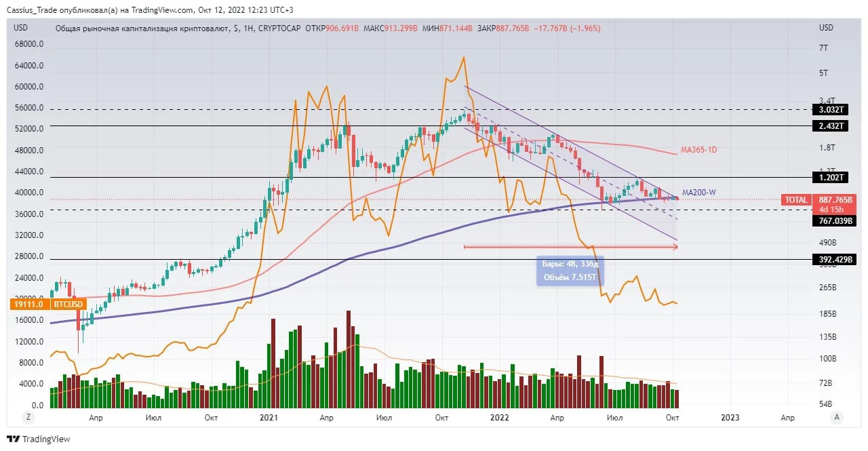Toggle the A auto-scale button
Screen dimensions: 868x451
click(837, 417)
